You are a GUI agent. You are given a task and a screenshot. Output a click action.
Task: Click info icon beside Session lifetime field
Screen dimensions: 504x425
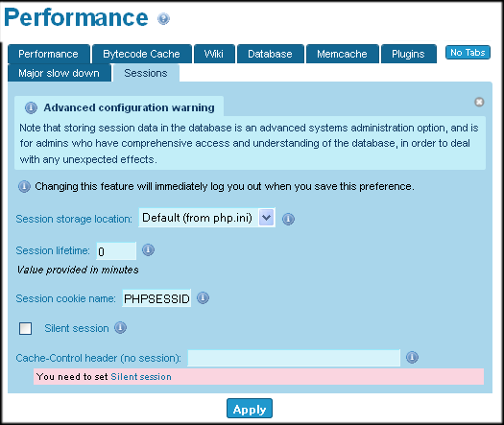[148, 250]
